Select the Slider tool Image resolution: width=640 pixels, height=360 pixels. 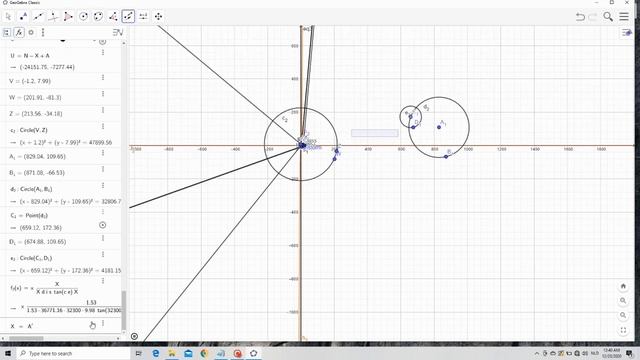[x=143, y=17]
